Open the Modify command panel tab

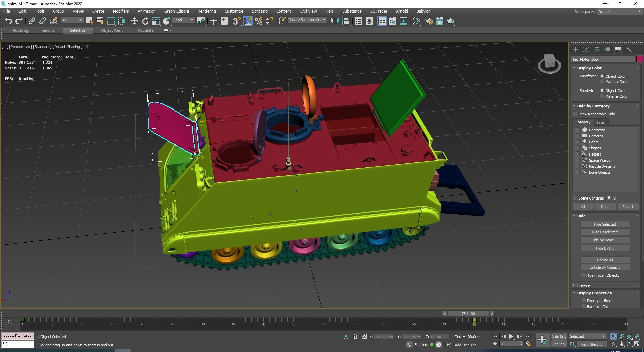[x=586, y=49]
